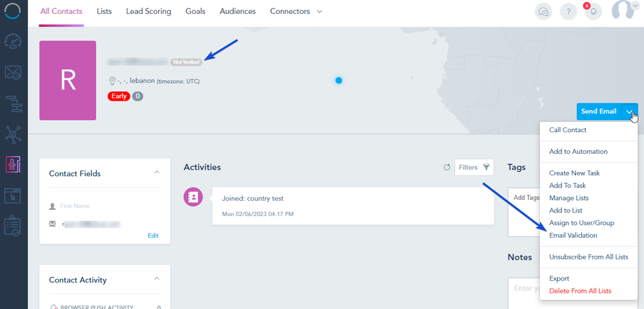Click the contacts icon in sidebar
644x309 pixels.
(x=13, y=164)
